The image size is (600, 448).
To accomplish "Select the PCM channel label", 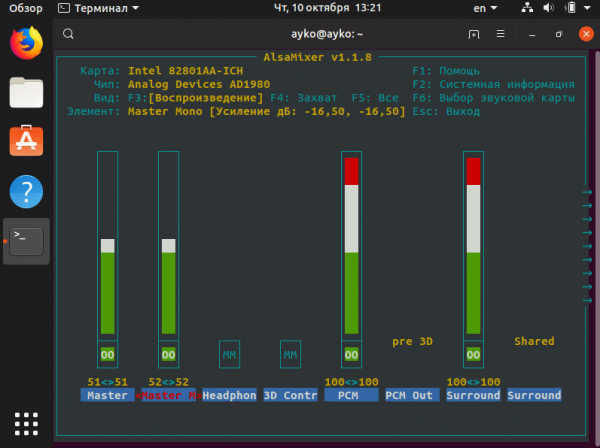I will click(x=351, y=395).
